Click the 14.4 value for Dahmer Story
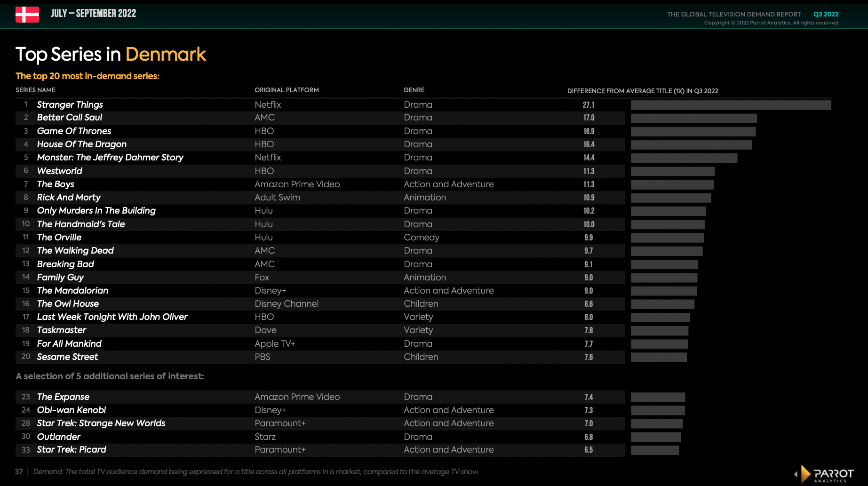The image size is (868, 486). tap(589, 158)
